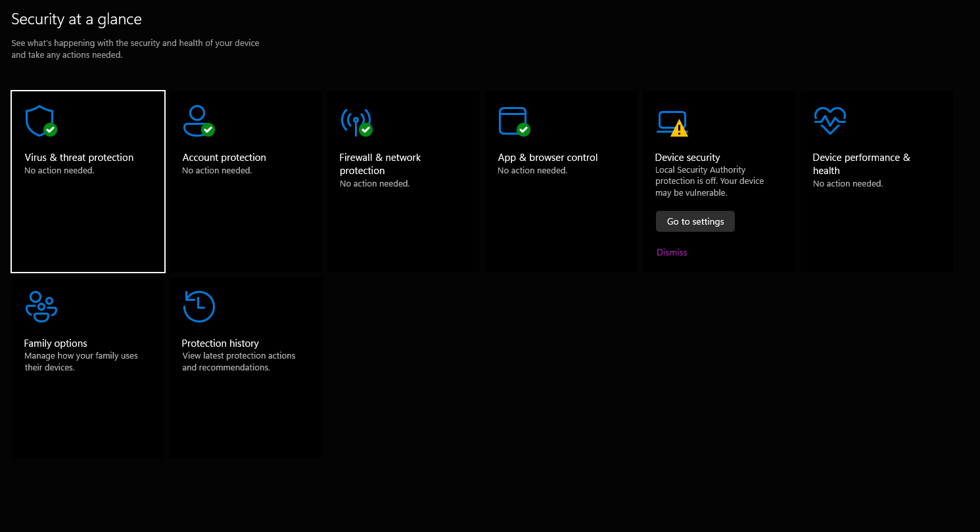Select the Protection history title text
The height and width of the screenshot is (532, 980).
click(220, 344)
